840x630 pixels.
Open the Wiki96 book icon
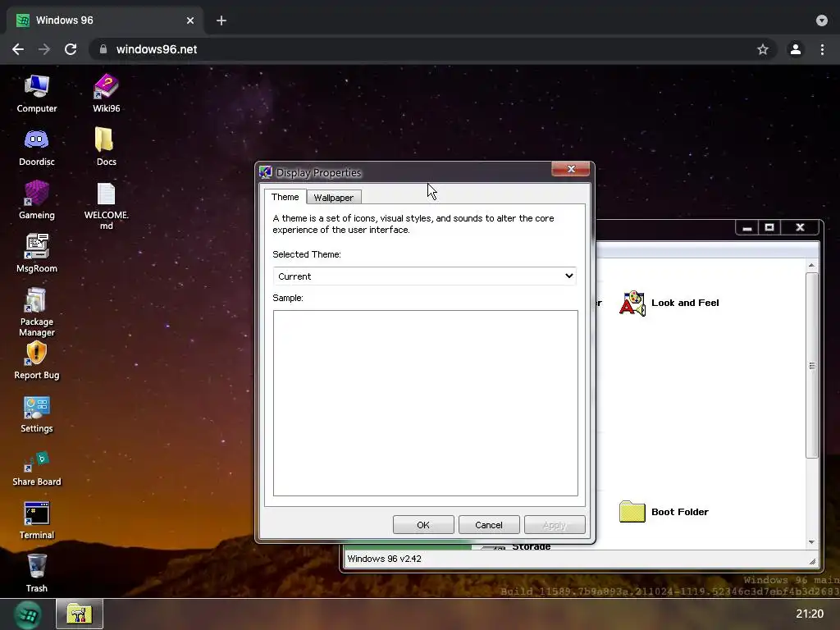click(106, 94)
